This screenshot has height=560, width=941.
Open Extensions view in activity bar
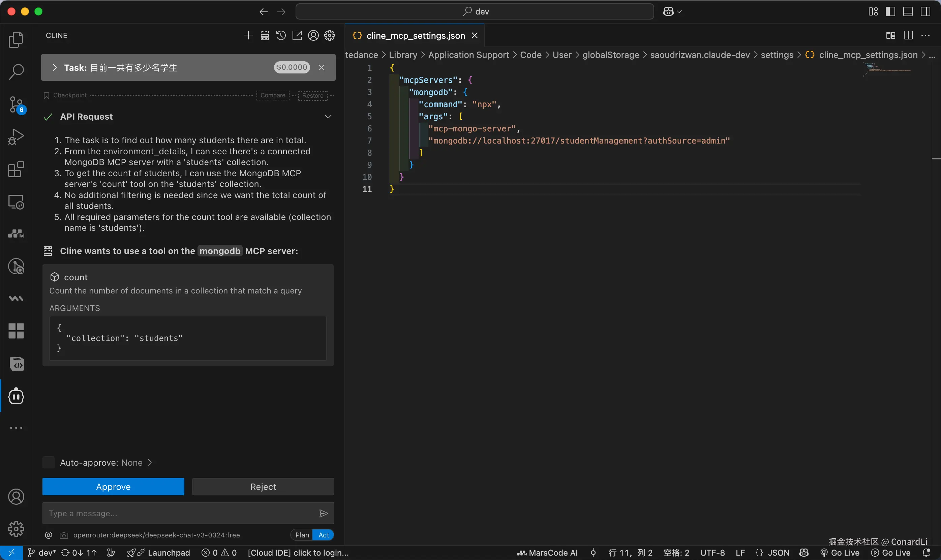(16, 169)
